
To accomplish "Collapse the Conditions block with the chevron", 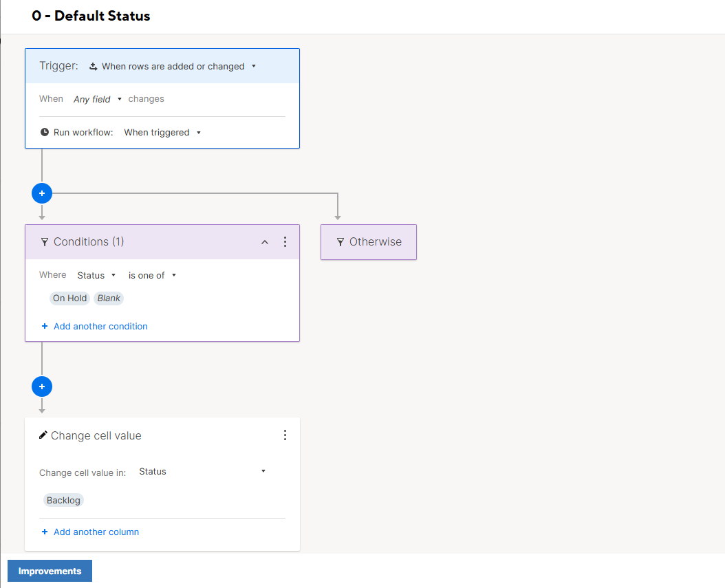I will [265, 242].
